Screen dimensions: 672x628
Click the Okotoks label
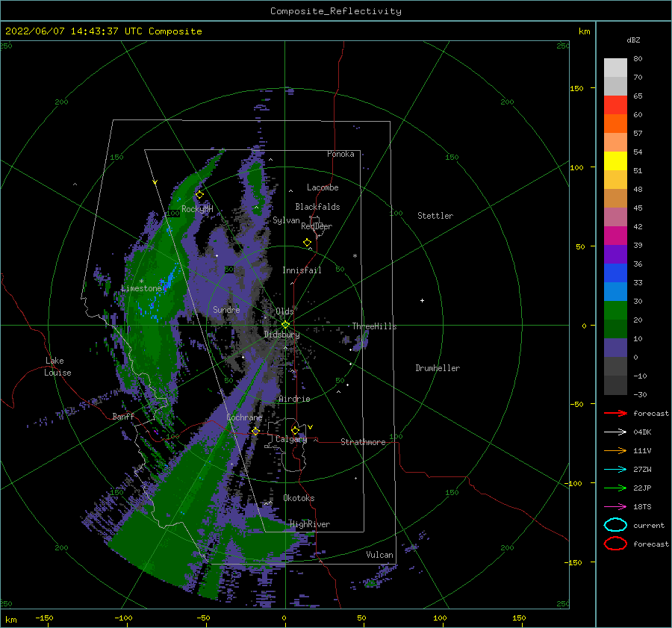coord(299,498)
